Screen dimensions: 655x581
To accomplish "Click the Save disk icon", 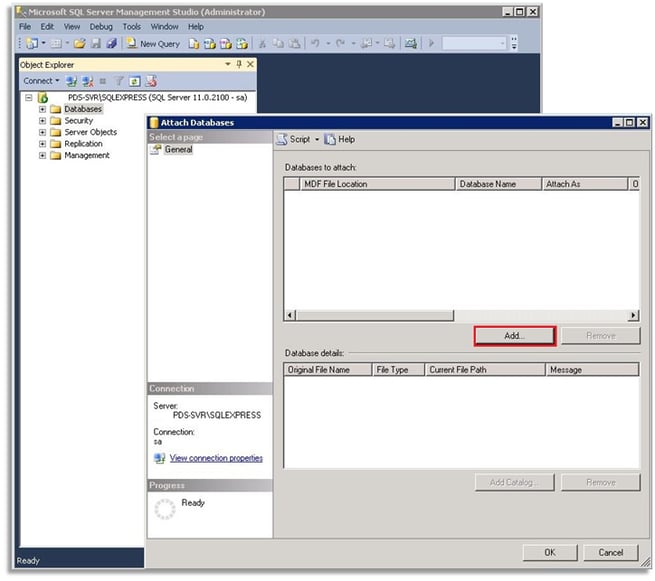I will (96, 43).
